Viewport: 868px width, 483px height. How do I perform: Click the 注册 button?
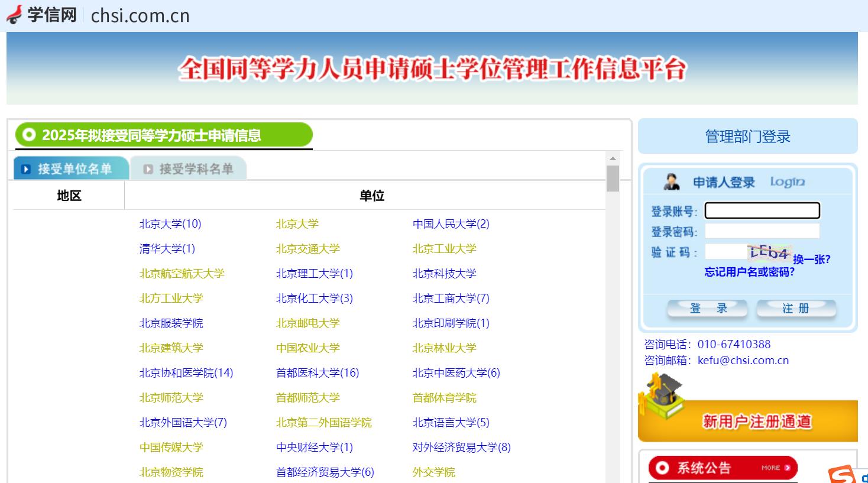796,309
